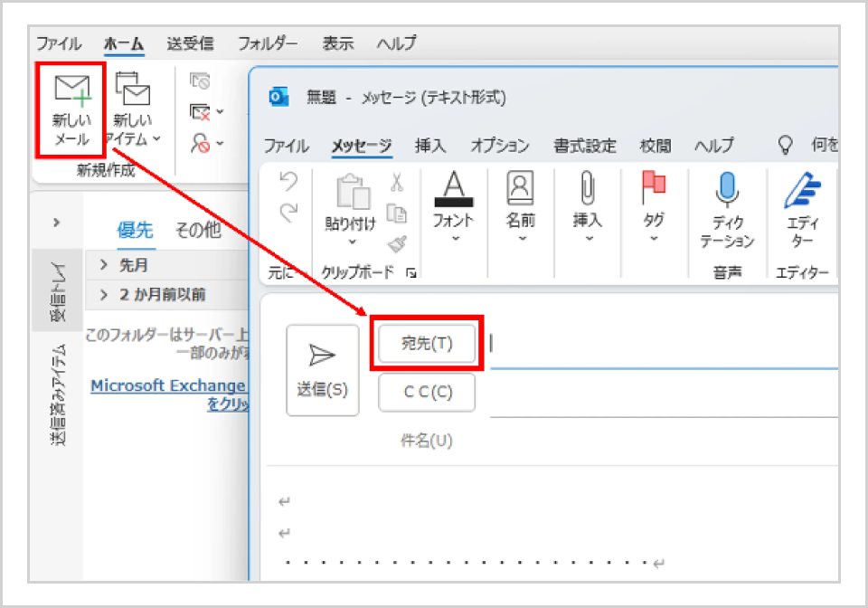Open the Tag (タグ) flag menu
The image size is (868, 608).
[653, 190]
